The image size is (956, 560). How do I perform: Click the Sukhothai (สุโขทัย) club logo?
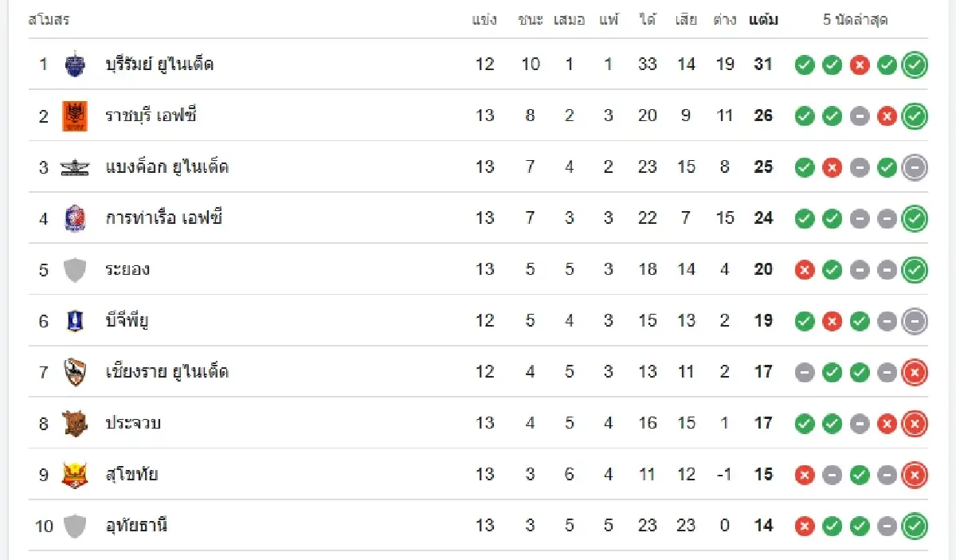74,475
